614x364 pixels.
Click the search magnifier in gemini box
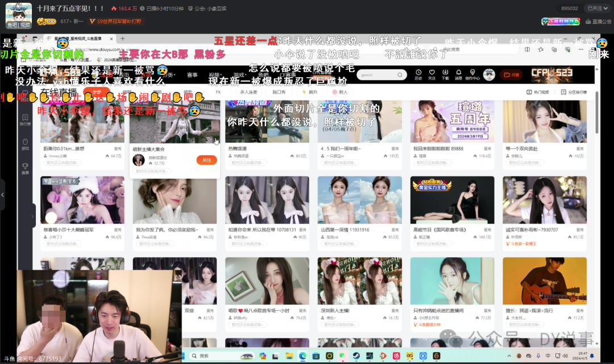[400, 75]
